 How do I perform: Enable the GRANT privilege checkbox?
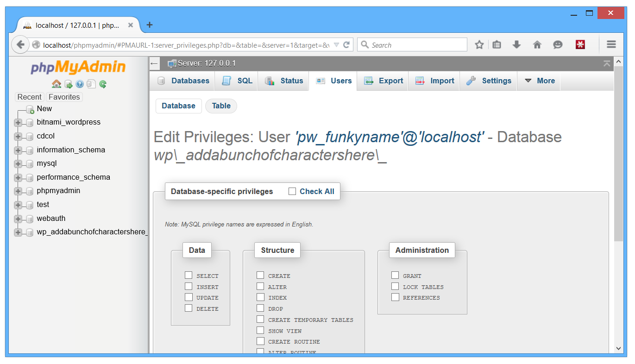pos(395,276)
